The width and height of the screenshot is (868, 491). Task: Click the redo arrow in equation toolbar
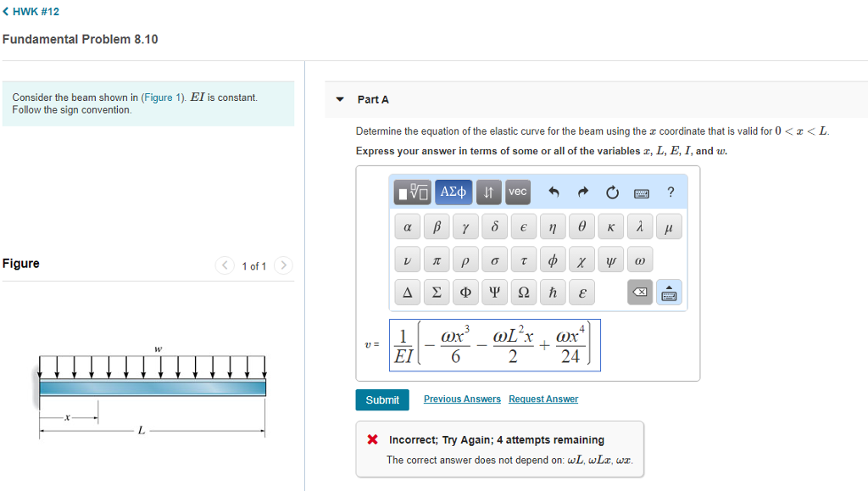pos(583,192)
